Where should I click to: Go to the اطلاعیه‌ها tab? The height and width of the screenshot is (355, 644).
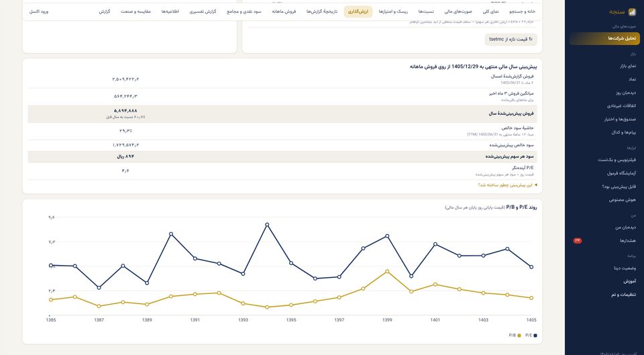(x=170, y=12)
